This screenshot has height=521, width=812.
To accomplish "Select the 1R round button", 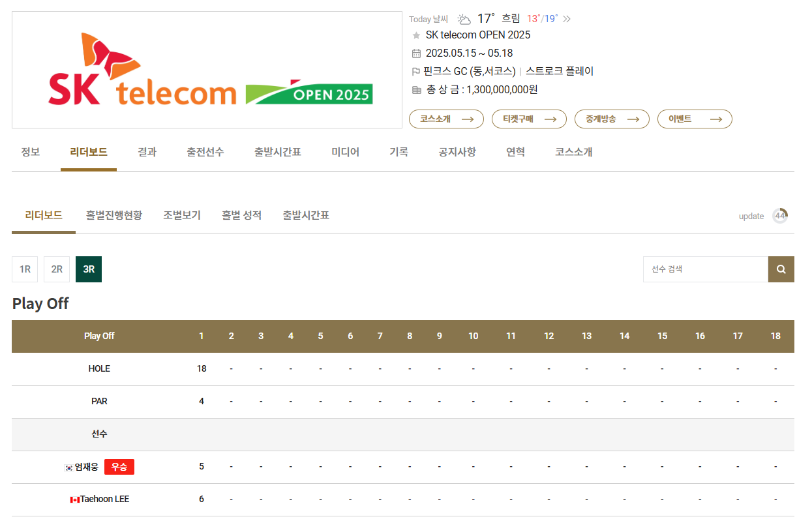I will click(x=25, y=269).
